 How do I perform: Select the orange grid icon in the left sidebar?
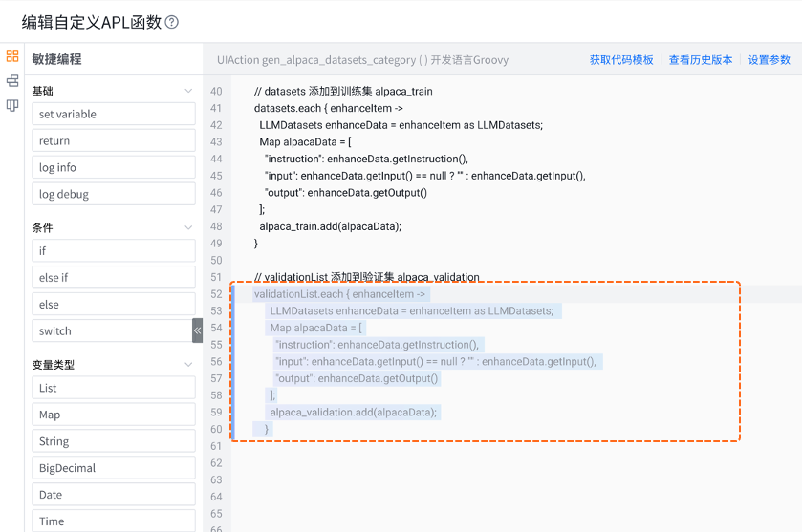12,56
